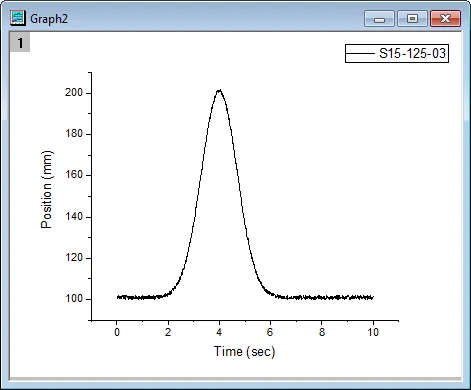Click the X-axis tick label 10
This screenshot has height=390, width=471.
[373, 332]
